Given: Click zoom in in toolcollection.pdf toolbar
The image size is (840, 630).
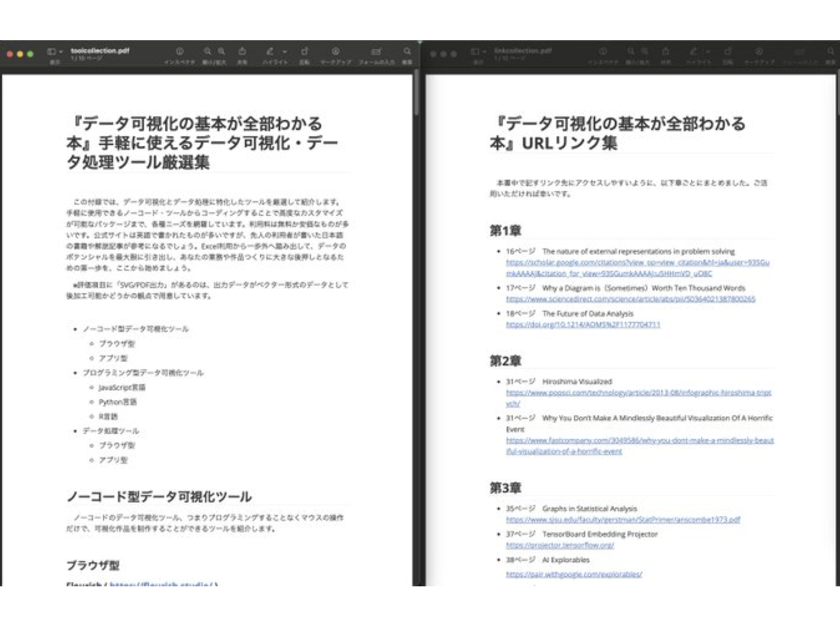Looking at the screenshot, I should coord(222,52).
